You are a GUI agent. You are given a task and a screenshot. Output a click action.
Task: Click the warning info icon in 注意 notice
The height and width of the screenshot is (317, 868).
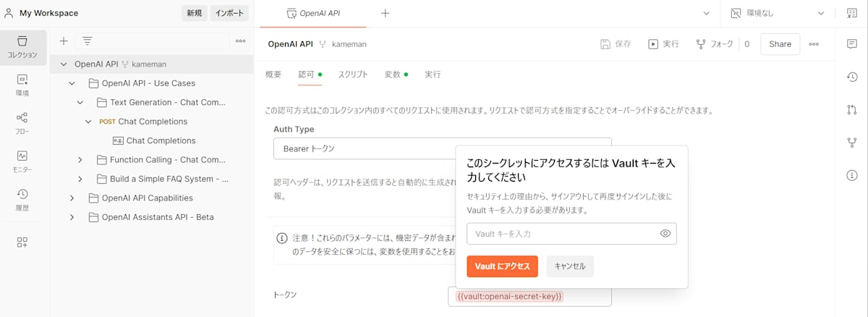282,238
